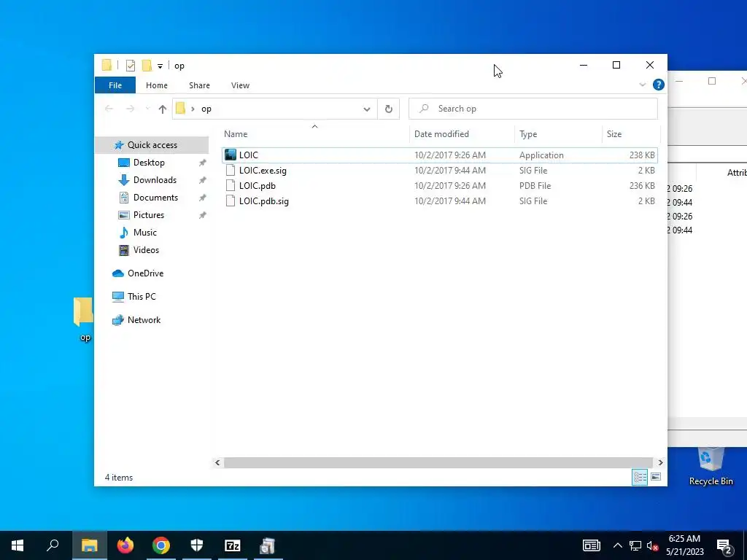Select Network in the navigation pane
This screenshot has height=560, width=747.
pos(144,320)
